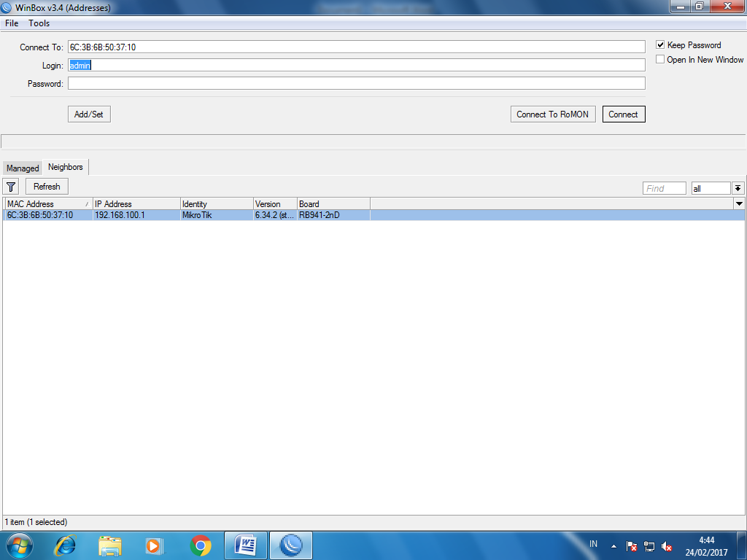Open the 'all' filter dropdown arrow
The height and width of the screenshot is (560, 747).
(x=738, y=188)
